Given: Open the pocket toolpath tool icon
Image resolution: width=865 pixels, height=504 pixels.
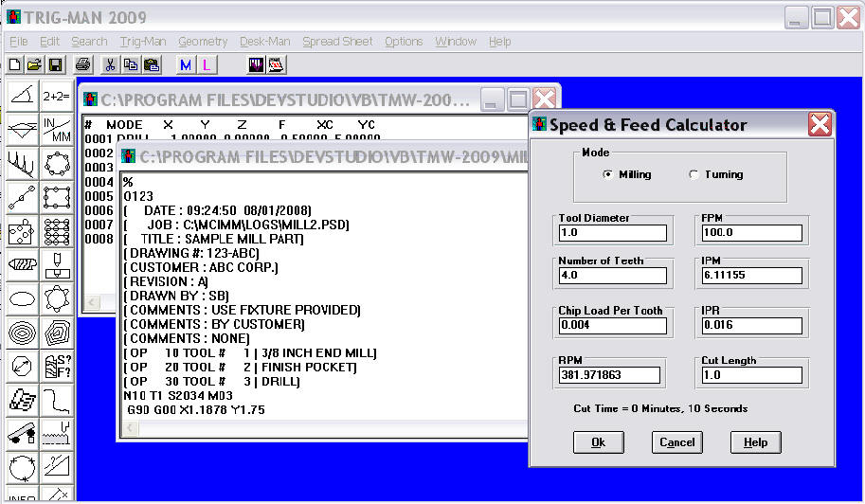Looking at the screenshot, I should tap(56, 333).
